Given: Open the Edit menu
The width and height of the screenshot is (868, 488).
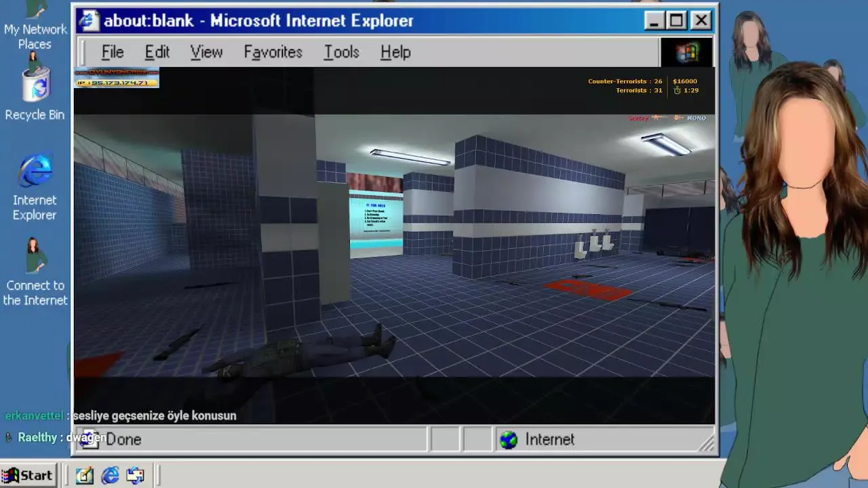Looking at the screenshot, I should pyautogui.click(x=157, y=52).
